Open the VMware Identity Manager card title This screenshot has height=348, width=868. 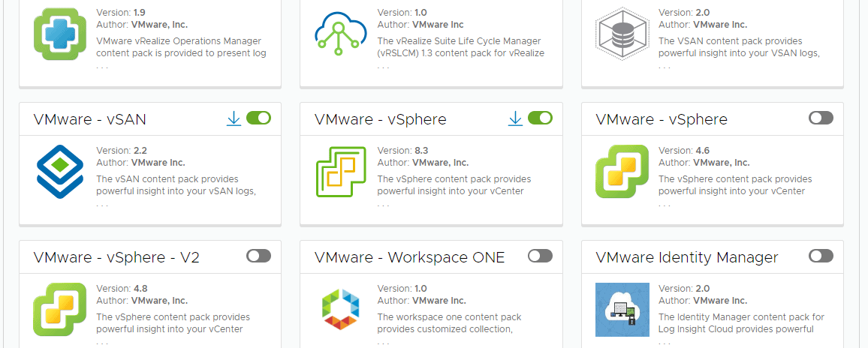click(x=687, y=257)
